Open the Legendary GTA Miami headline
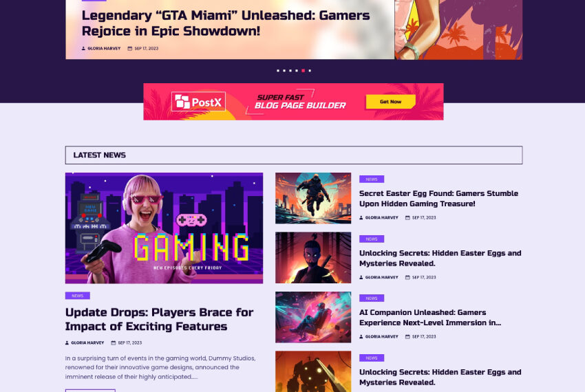The width and height of the screenshot is (585, 392). pyautogui.click(x=226, y=23)
